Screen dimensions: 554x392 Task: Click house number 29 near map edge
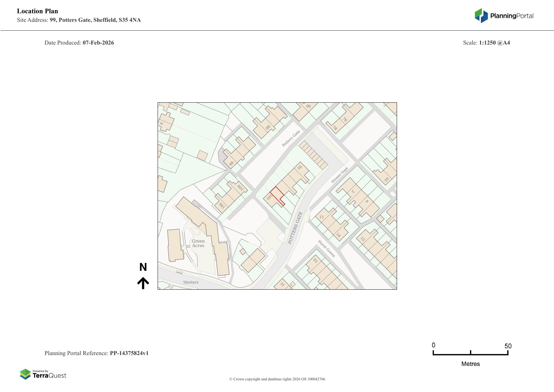[386, 180]
